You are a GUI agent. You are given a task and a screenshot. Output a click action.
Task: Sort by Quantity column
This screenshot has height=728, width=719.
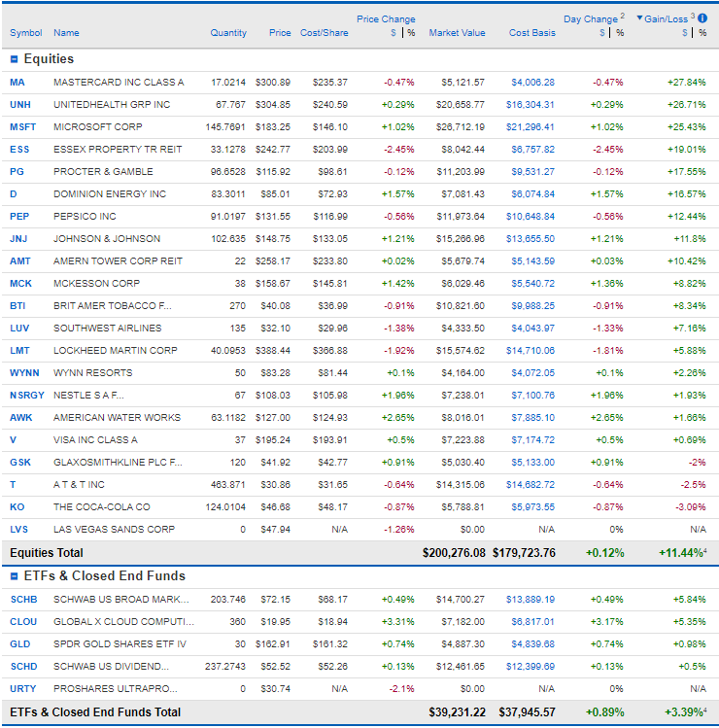pyautogui.click(x=228, y=32)
